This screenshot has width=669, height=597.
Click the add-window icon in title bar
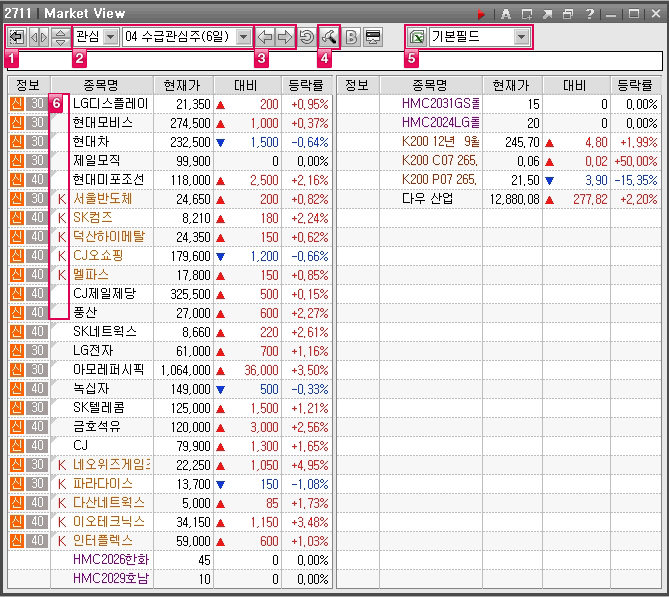(527, 15)
